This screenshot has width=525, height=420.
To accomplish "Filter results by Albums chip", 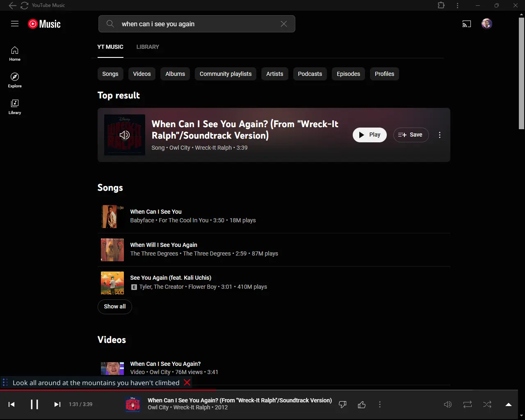I will pos(175,74).
